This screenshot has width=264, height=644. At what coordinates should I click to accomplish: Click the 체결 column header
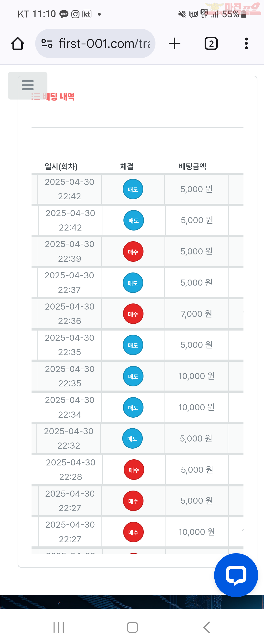(x=127, y=167)
